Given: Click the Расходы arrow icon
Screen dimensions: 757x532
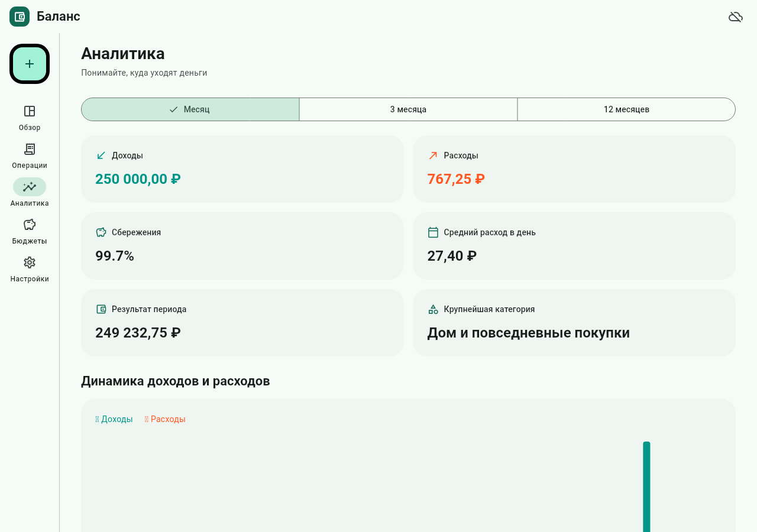Looking at the screenshot, I should [433, 155].
